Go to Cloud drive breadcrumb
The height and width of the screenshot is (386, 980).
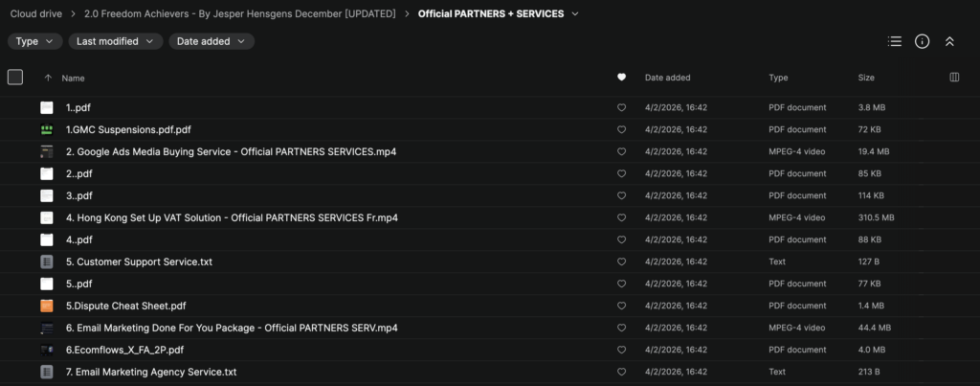pos(35,13)
